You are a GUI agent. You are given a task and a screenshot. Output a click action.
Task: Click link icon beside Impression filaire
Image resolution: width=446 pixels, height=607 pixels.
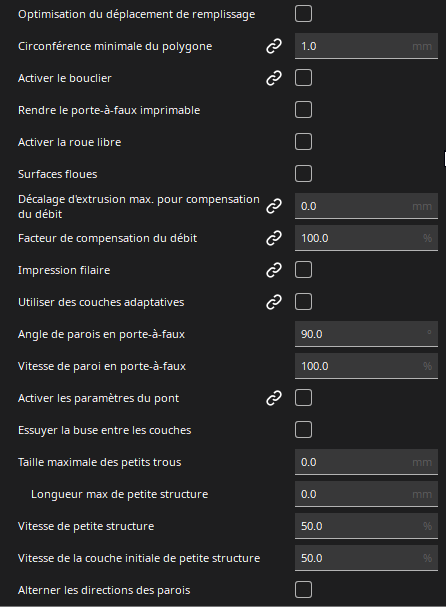274,270
